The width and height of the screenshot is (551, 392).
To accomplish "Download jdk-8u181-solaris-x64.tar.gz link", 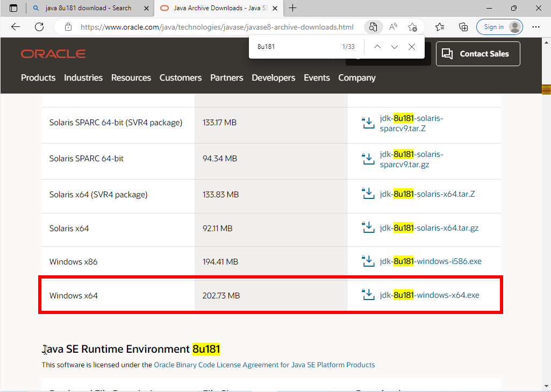I will pos(429,228).
